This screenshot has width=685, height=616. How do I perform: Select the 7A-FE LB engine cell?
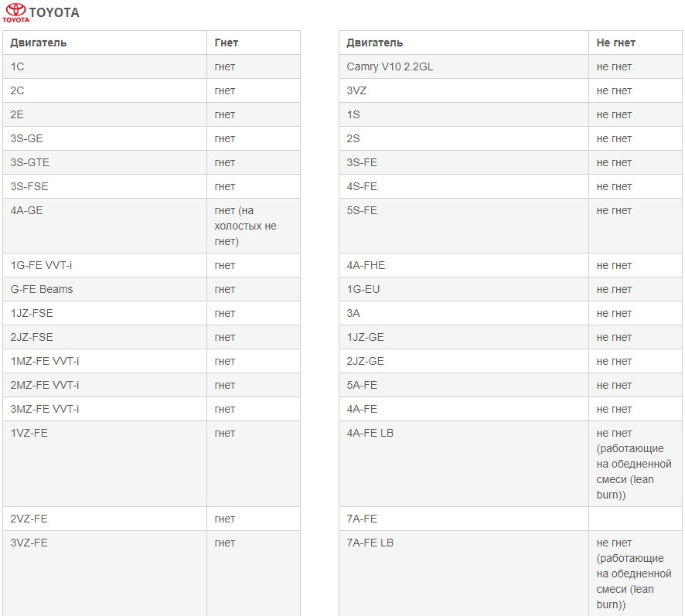click(370, 543)
